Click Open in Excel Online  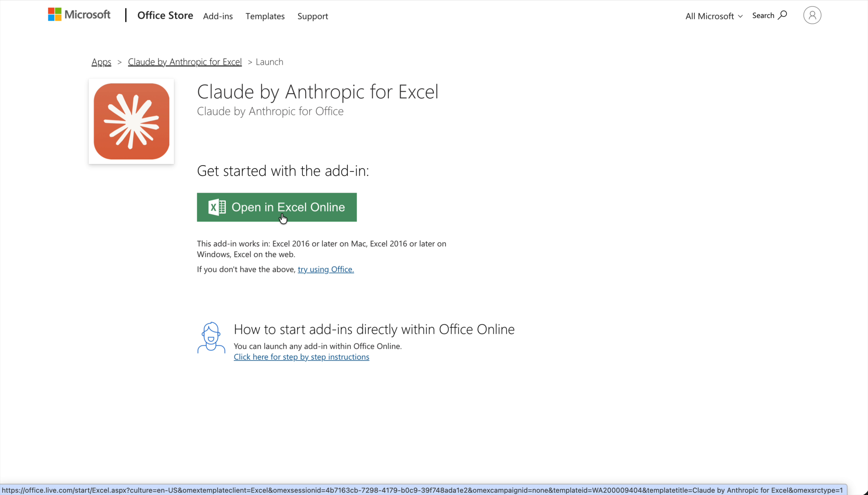click(x=276, y=207)
